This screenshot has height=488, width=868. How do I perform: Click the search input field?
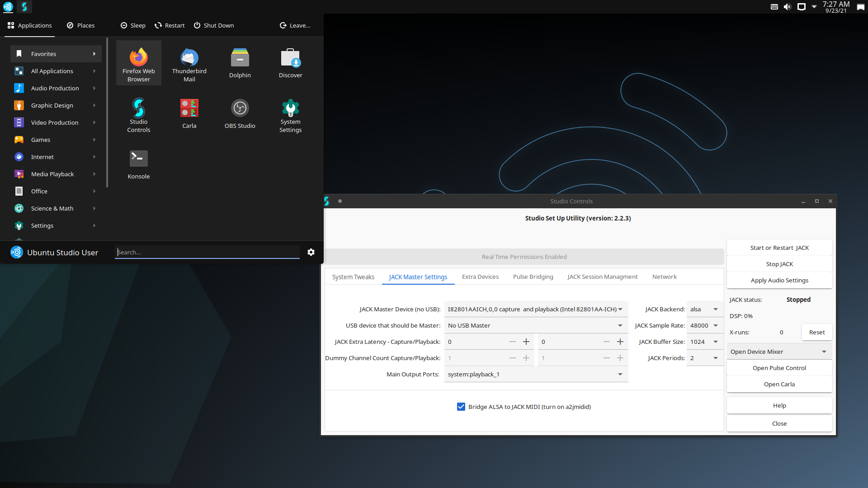pyautogui.click(x=207, y=251)
